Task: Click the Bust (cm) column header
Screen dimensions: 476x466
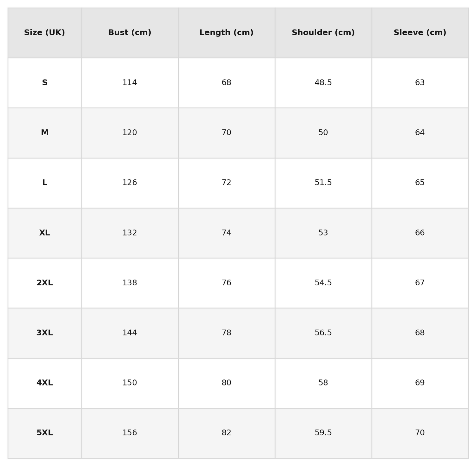Action: (130, 33)
